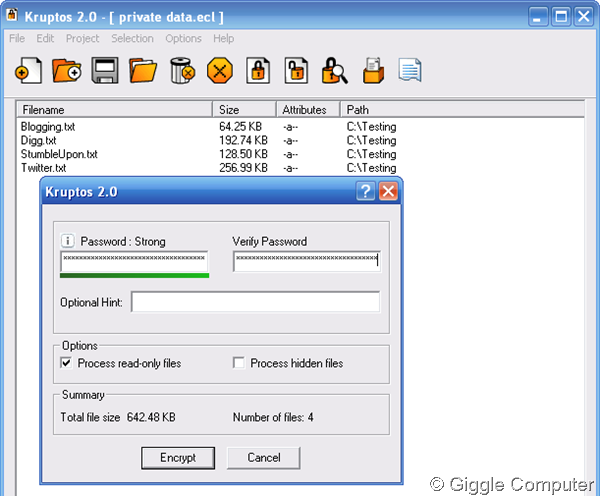Open the Options menu
The height and width of the screenshot is (496, 600).
(x=183, y=38)
